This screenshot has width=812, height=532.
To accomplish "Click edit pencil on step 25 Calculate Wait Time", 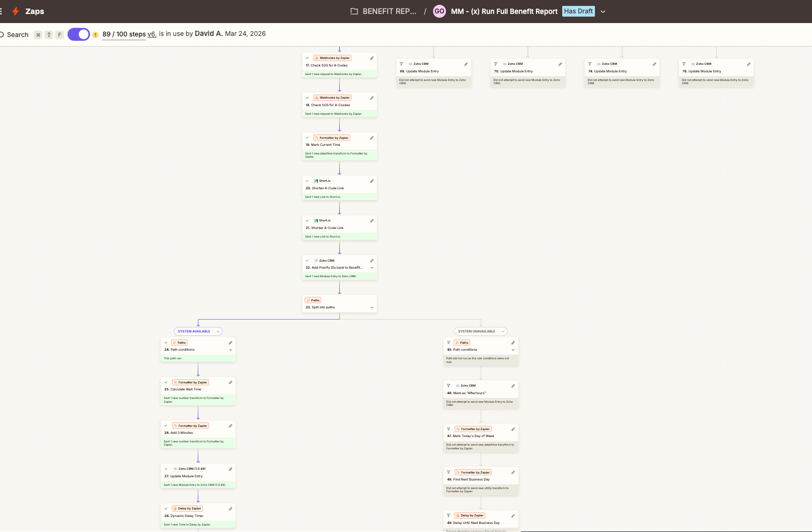I will (230, 382).
